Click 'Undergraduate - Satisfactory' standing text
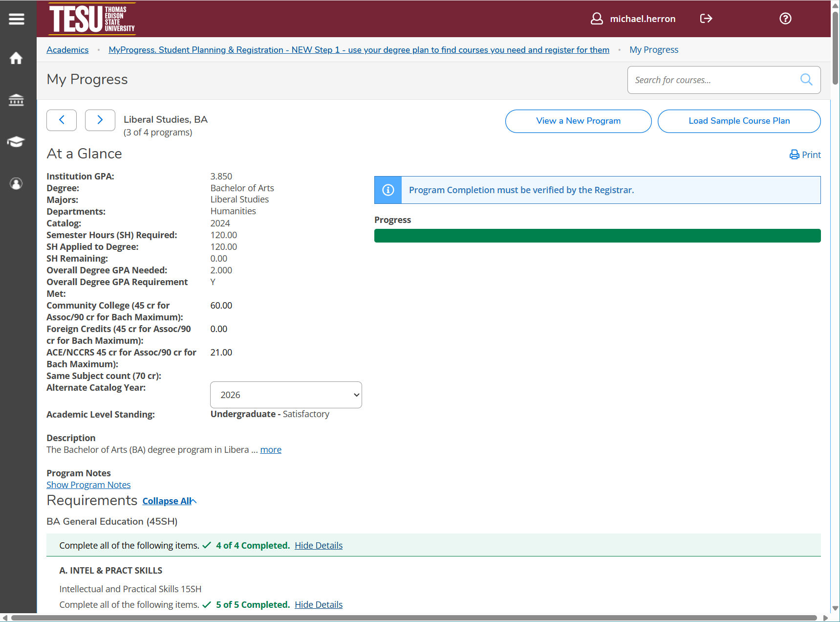This screenshot has width=840, height=622. point(270,414)
